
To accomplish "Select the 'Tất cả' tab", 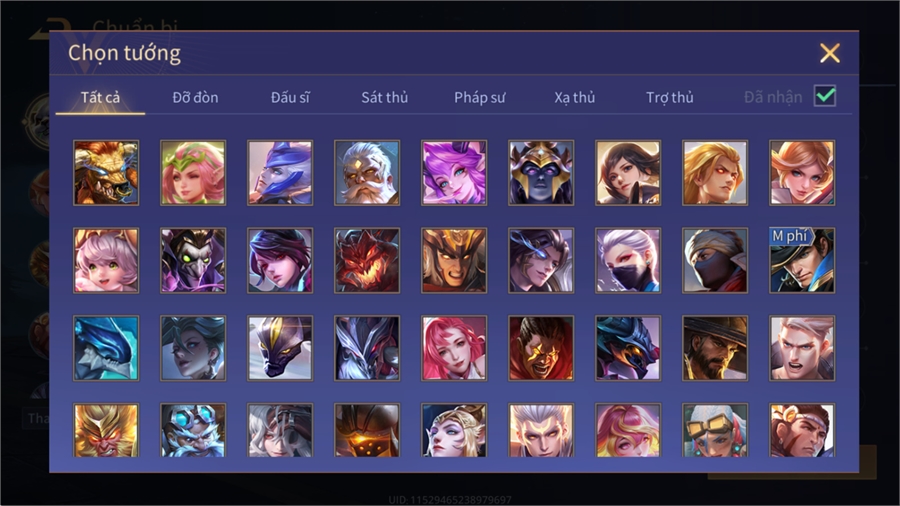I will pos(100,98).
